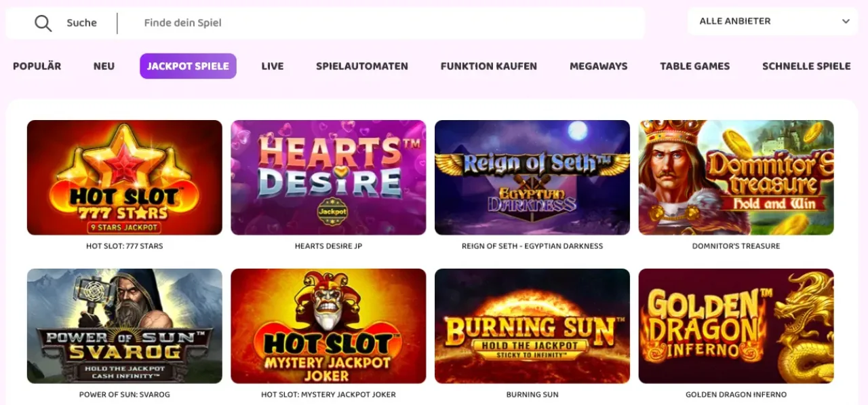Screen dimensions: 868x405
Task: Start the Power of Sun Svarog game
Action: tap(125, 326)
